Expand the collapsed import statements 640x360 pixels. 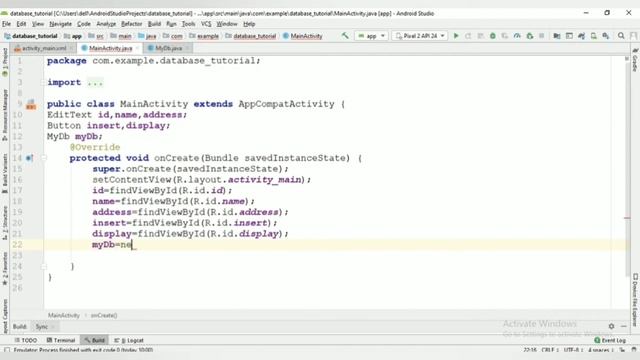coord(95,82)
